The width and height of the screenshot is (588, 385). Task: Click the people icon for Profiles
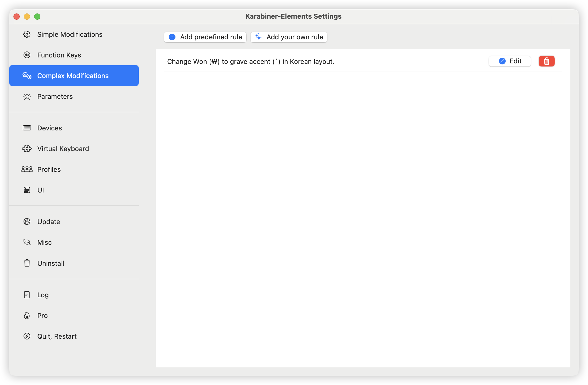(27, 169)
